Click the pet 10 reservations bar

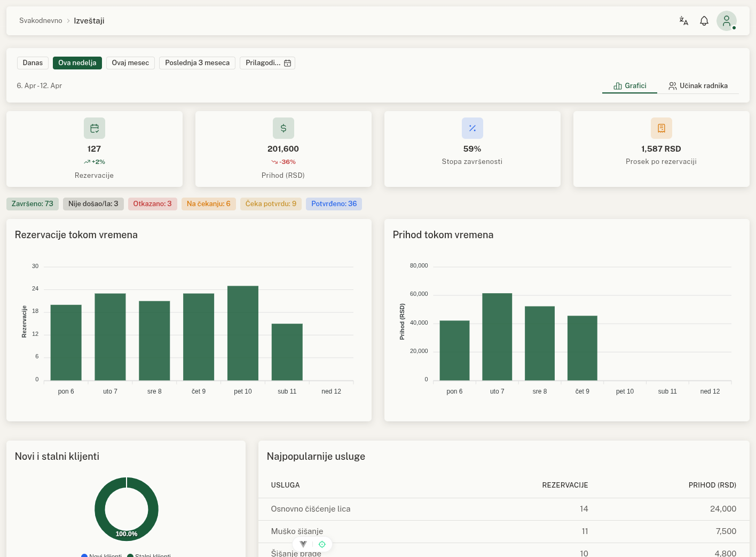point(243,333)
